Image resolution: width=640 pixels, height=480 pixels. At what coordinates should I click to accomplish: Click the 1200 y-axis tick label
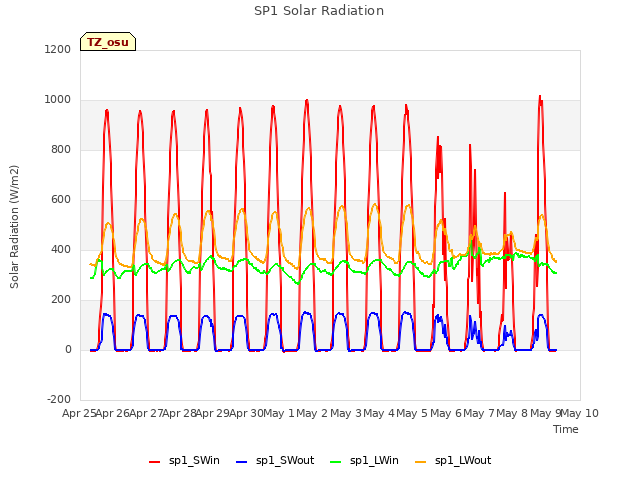tap(58, 49)
